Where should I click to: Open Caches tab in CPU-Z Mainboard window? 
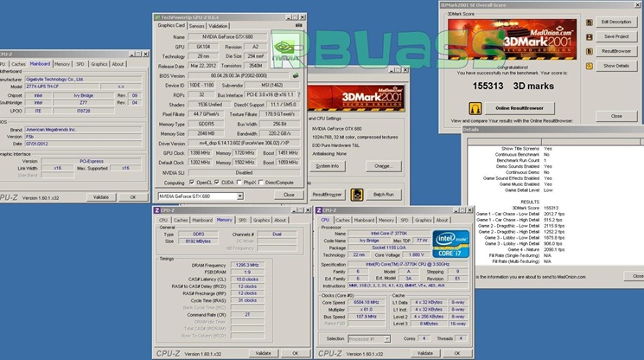18,64
